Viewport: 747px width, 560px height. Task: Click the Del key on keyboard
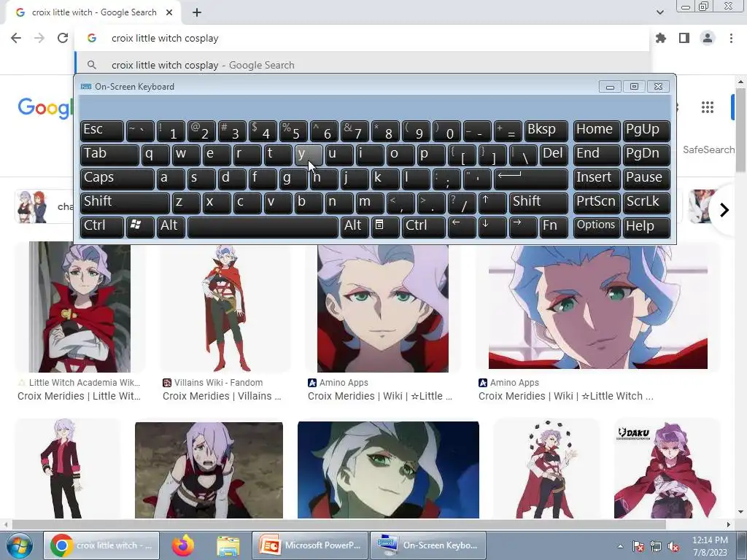554,155
